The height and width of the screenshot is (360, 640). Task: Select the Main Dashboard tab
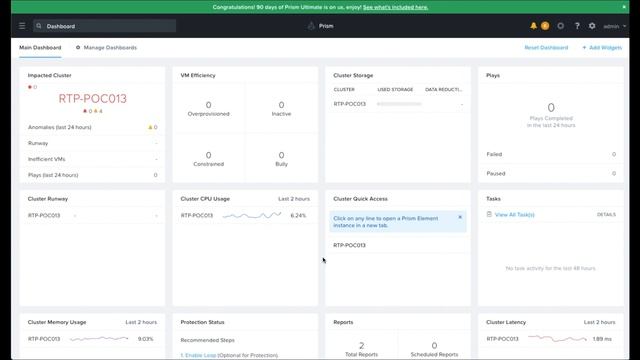tap(40, 48)
